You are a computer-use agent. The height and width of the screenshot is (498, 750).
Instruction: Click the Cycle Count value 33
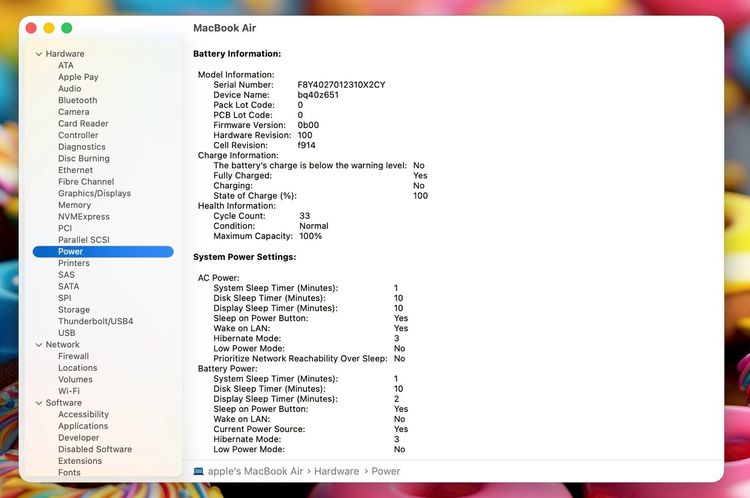click(x=304, y=216)
